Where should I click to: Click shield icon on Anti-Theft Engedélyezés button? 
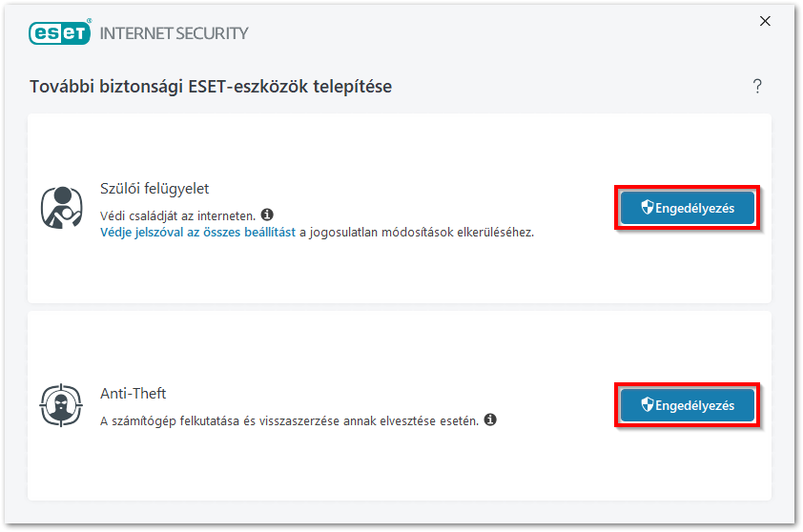point(647,405)
